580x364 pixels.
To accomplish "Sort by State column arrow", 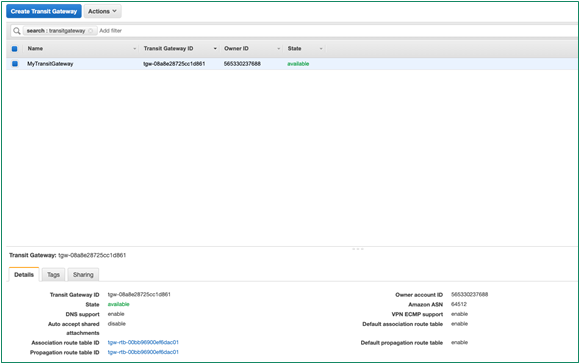I will pos(321,48).
